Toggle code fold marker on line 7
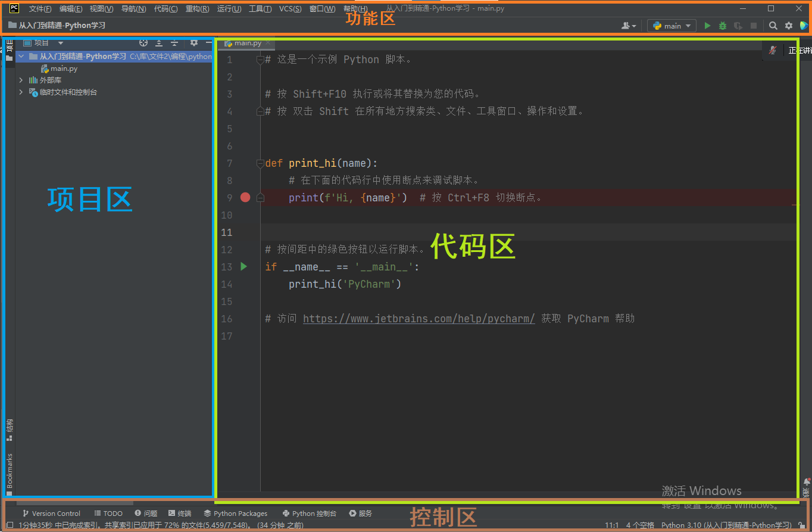 (x=260, y=163)
